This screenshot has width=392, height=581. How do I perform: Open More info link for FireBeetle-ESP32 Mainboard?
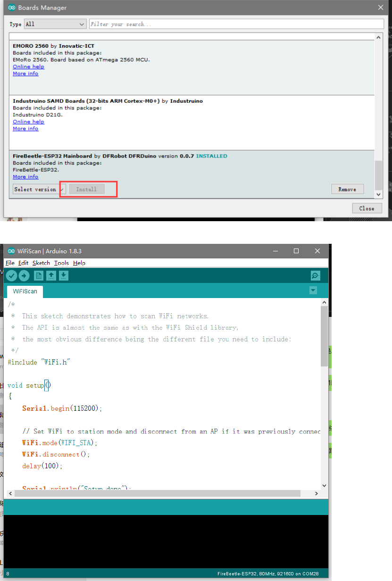pos(25,177)
